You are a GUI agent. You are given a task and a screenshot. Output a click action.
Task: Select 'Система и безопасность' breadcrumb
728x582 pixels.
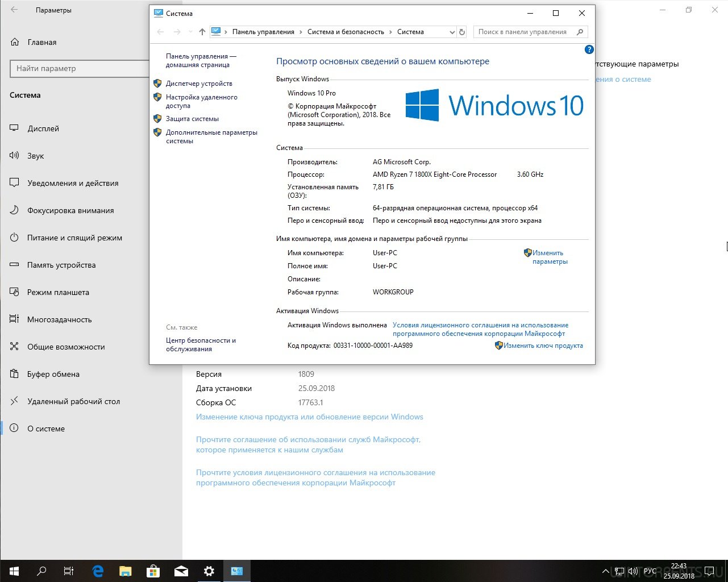(346, 32)
